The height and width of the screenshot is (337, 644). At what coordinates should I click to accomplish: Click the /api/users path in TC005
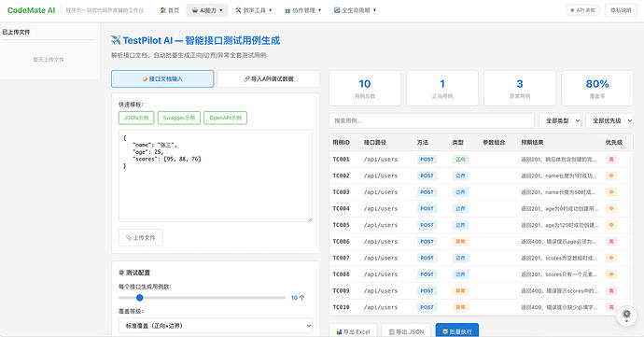tap(380, 225)
